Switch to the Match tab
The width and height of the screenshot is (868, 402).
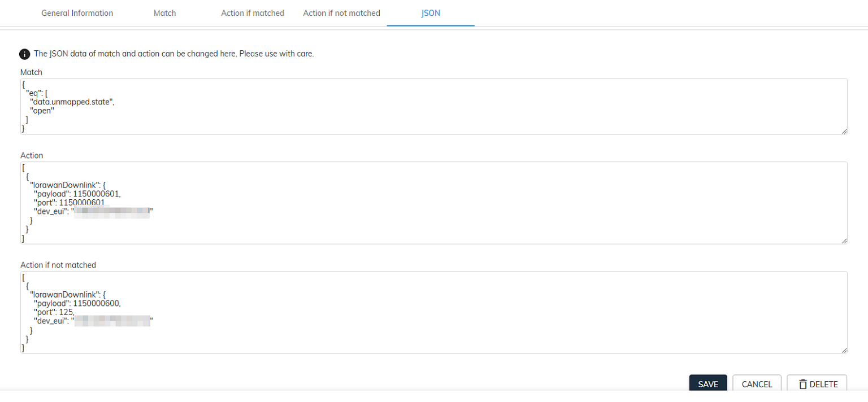(x=164, y=13)
